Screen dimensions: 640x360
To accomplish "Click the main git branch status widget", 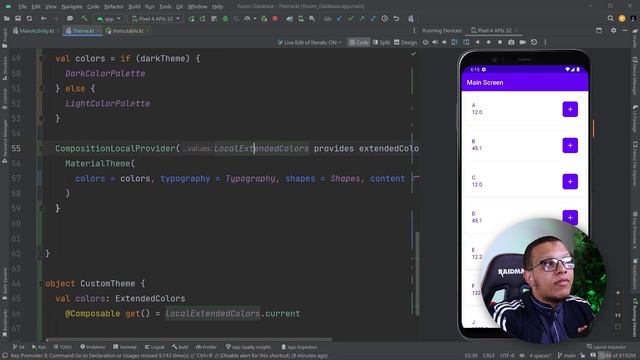I will click(567, 356).
